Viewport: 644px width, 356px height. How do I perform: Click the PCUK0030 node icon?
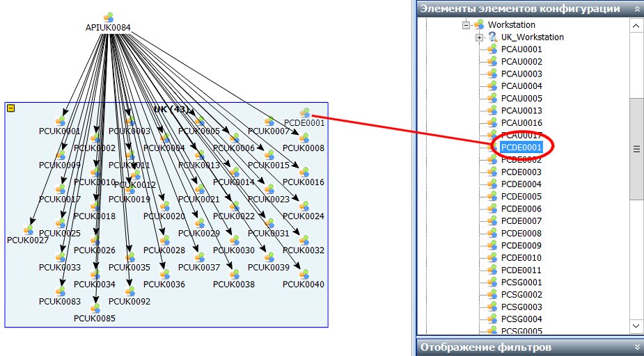coord(235,241)
